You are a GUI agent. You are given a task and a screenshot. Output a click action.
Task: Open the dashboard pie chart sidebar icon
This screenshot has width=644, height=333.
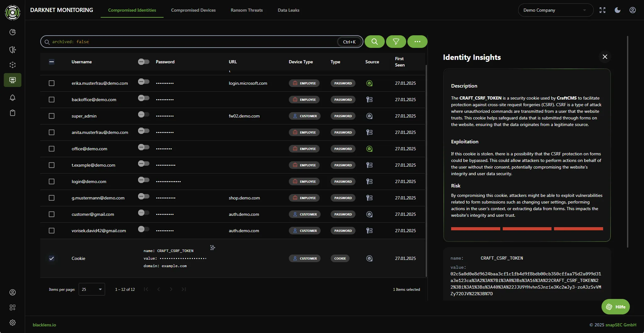[13, 32]
